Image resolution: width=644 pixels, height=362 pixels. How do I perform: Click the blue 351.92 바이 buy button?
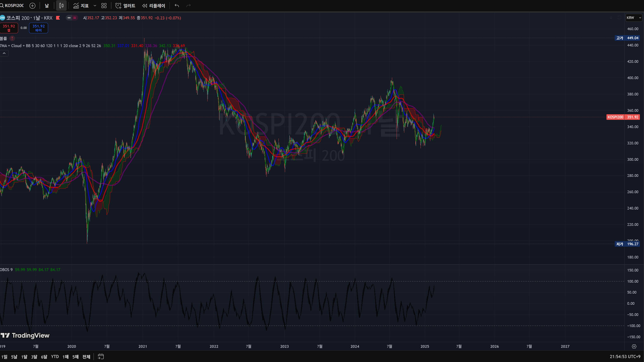click(x=39, y=28)
